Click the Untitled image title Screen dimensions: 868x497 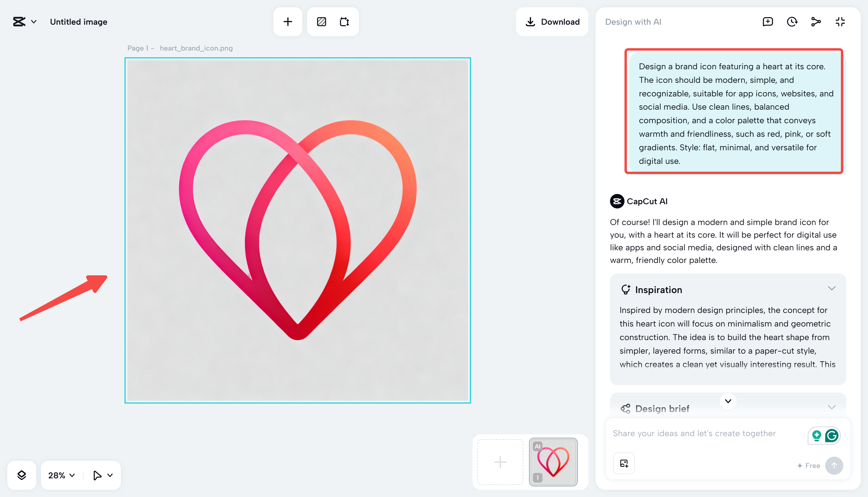pyautogui.click(x=78, y=21)
